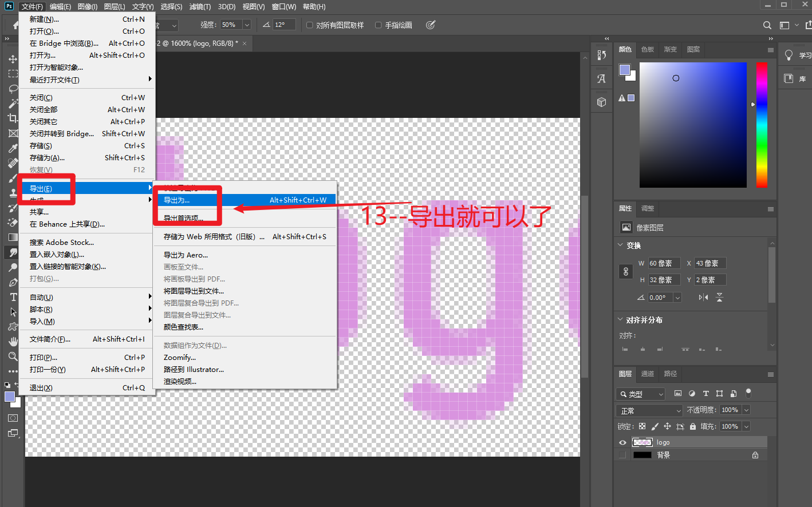Image resolution: width=812 pixels, height=507 pixels.
Task: Select the Crop tool
Action: pyautogui.click(x=13, y=118)
